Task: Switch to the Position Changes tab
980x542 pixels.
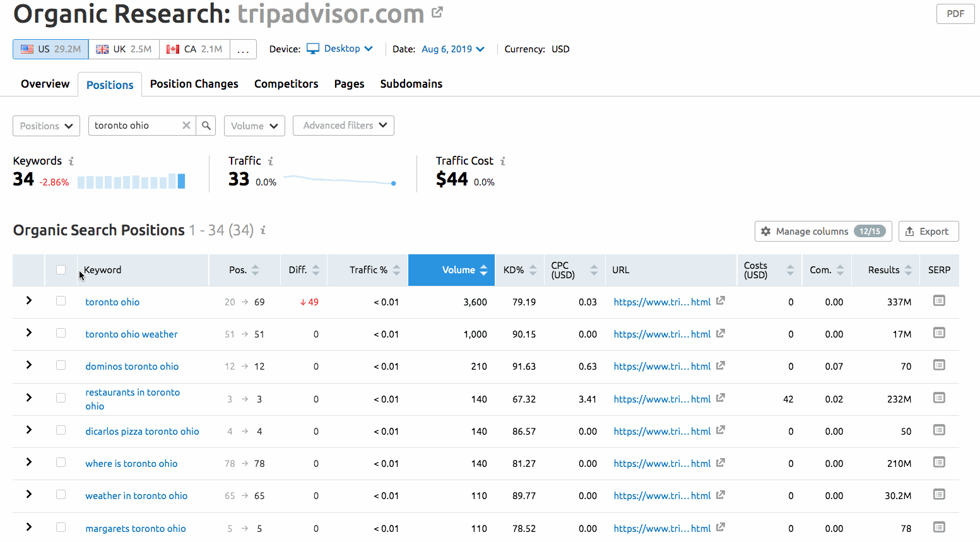Action: tap(194, 84)
